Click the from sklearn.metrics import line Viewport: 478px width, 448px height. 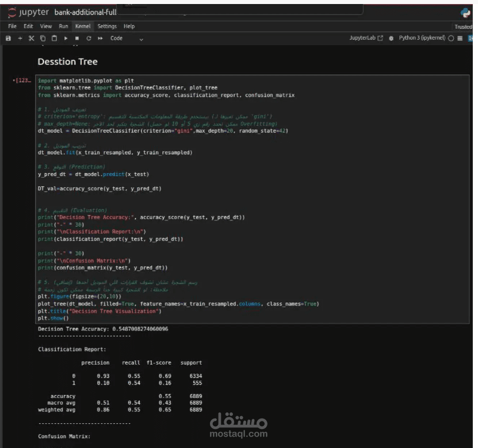166,95
